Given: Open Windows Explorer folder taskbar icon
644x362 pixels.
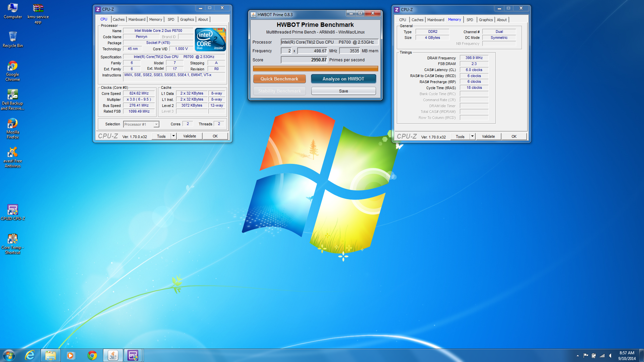Looking at the screenshot, I should click(51, 355).
